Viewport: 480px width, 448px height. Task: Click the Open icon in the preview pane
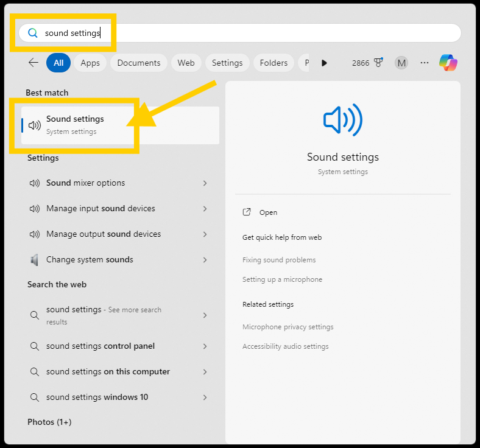coord(247,212)
